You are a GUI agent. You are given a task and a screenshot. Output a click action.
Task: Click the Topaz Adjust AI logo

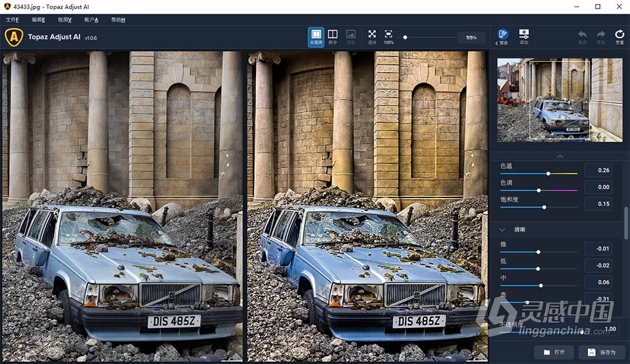tap(14, 37)
